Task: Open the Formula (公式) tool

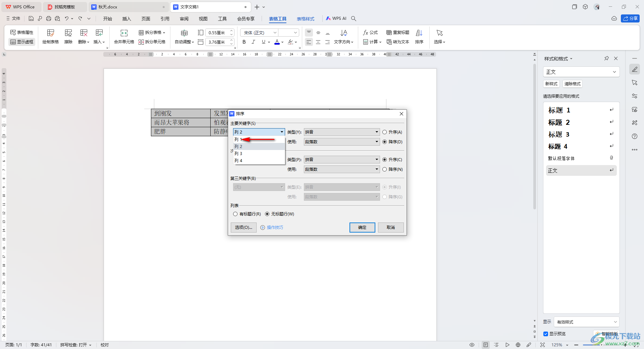Action: pos(370,33)
